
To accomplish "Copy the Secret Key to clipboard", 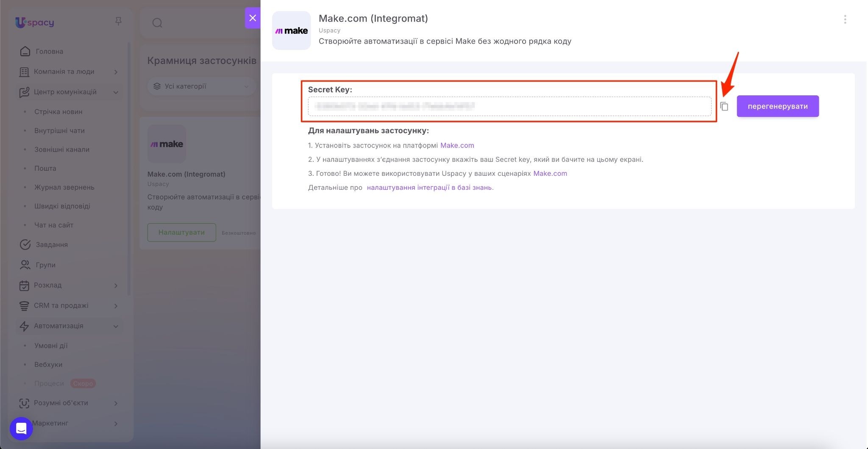I will (x=724, y=106).
